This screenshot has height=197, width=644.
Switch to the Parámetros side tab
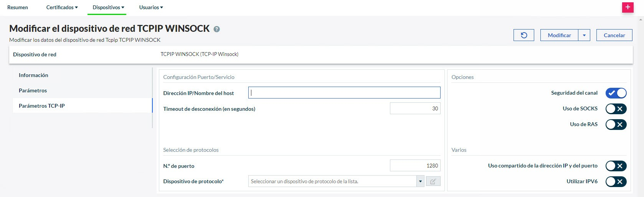pos(33,90)
